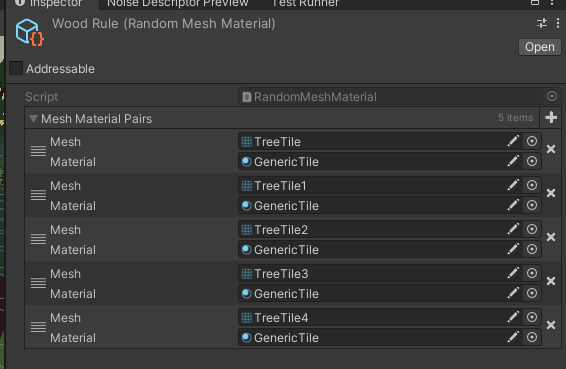Pick material for TreeTile3 pair via circle icon

[532, 293]
